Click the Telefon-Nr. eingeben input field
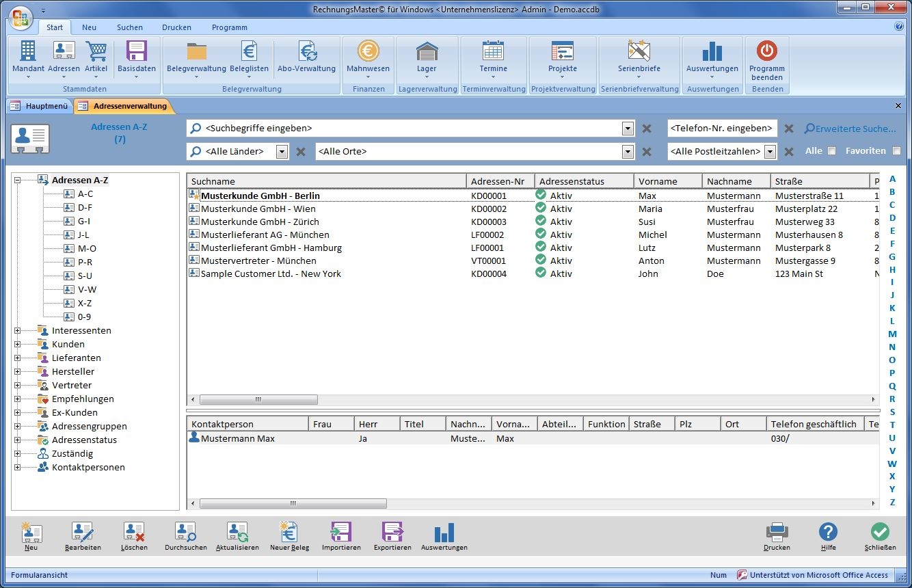Screen dimensions: 912x588 pos(722,129)
